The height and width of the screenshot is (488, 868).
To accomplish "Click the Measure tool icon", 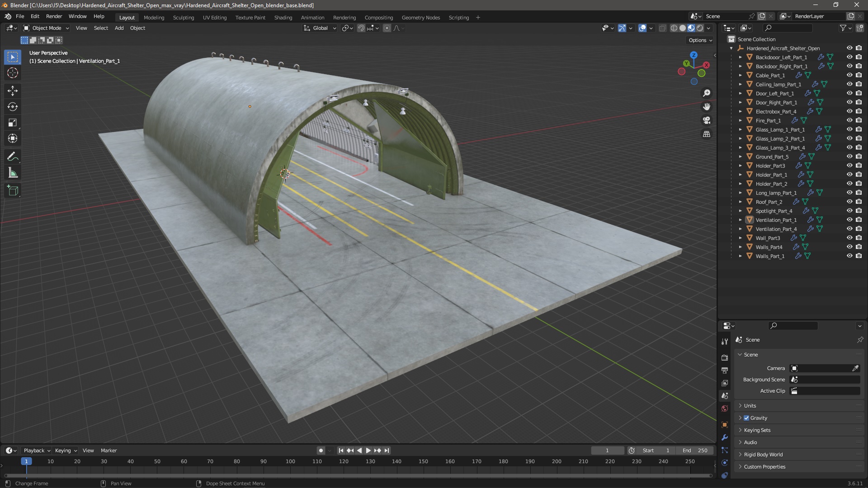I will [13, 173].
